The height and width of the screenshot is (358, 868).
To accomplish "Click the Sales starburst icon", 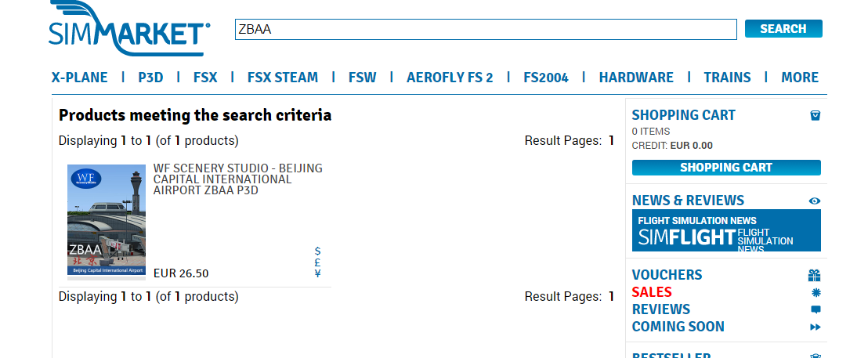I will [816, 292].
